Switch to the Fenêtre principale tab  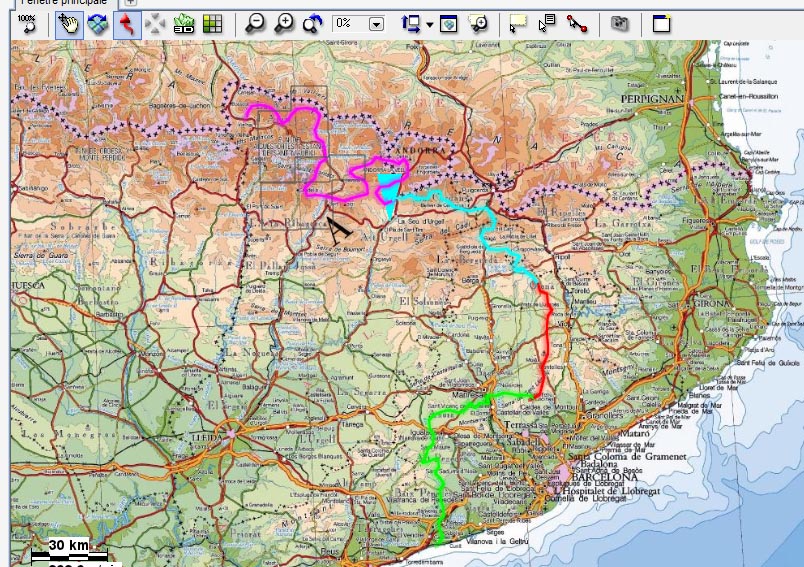[x=65, y=3]
